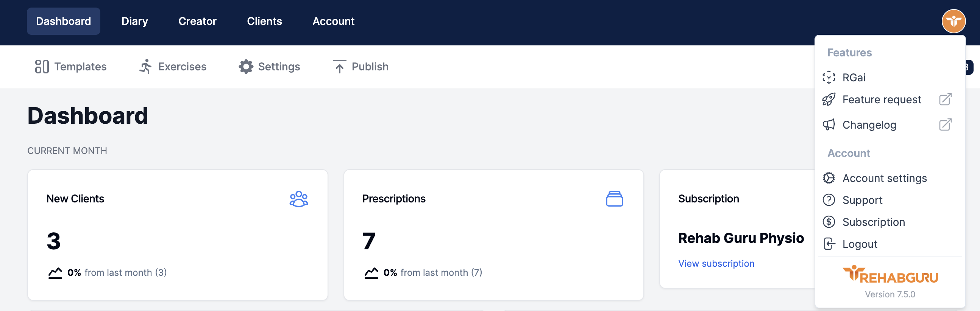The height and width of the screenshot is (311, 980).
Task: Switch to the Diary tab
Action: (135, 21)
